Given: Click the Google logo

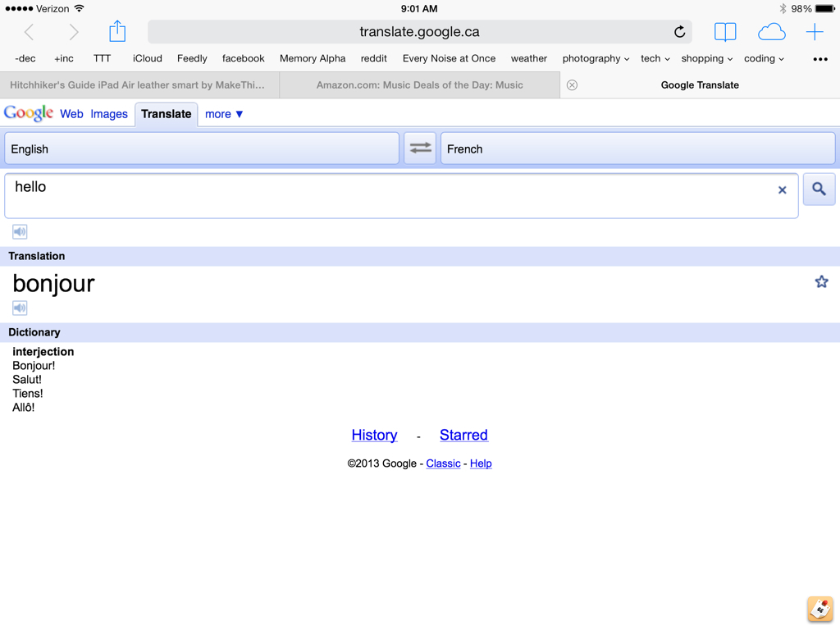Looking at the screenshot, I should tap(29, 113).
